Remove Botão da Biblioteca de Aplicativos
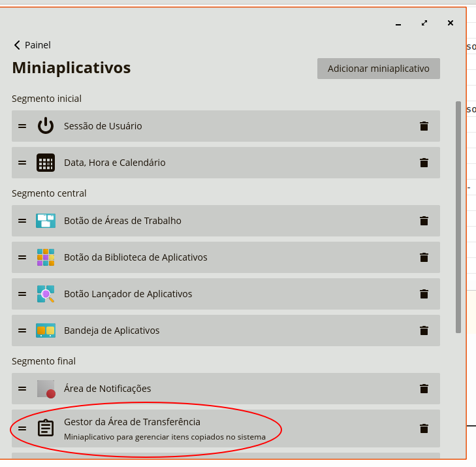 pos(424,257)
